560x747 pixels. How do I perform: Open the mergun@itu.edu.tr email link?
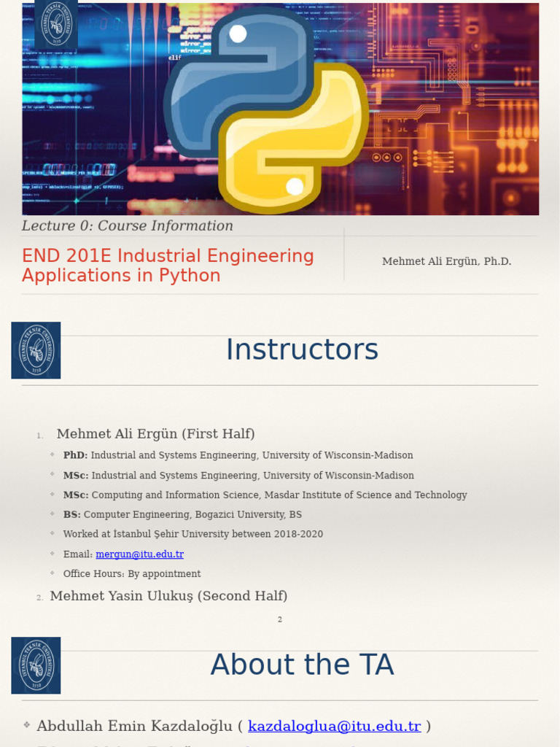(139, 554)
